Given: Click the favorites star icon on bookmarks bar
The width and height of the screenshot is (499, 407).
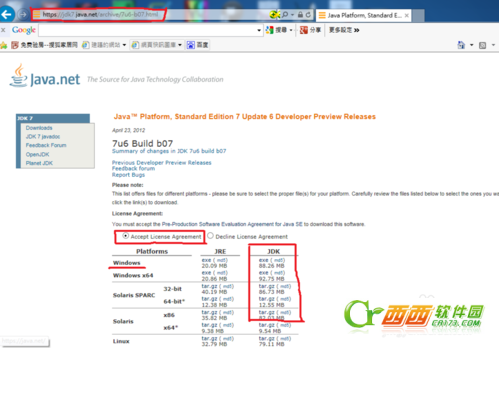Looking at the screenshot, I should point(4,45).
